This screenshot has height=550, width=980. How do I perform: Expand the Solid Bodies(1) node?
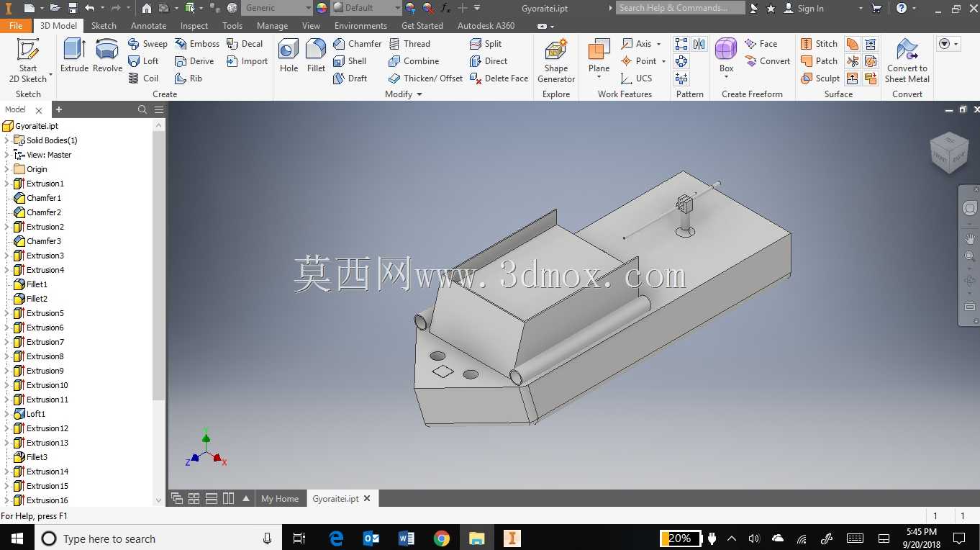pyautogui.click(x=6, y=140)
